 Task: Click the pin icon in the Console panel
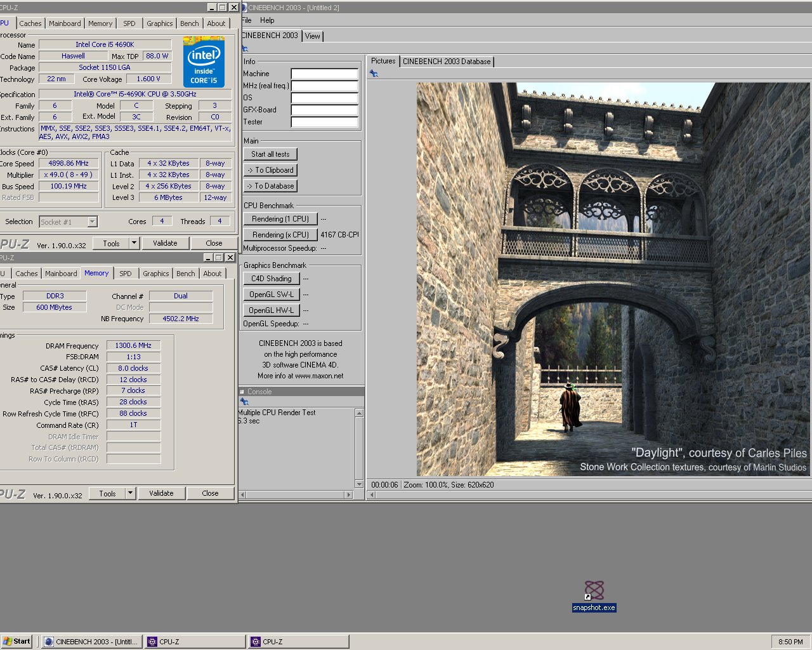tap(244, 402)
